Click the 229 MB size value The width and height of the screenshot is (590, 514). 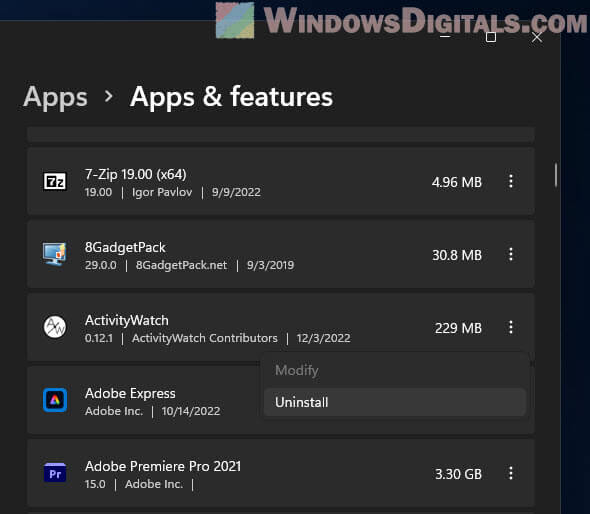[x=458, y=328]
